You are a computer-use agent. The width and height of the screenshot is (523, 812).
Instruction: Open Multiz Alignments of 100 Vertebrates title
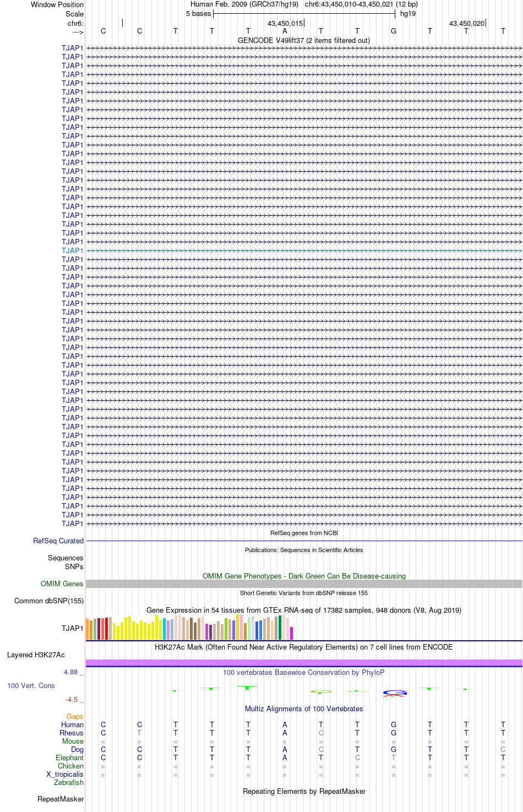coord(304,709)
